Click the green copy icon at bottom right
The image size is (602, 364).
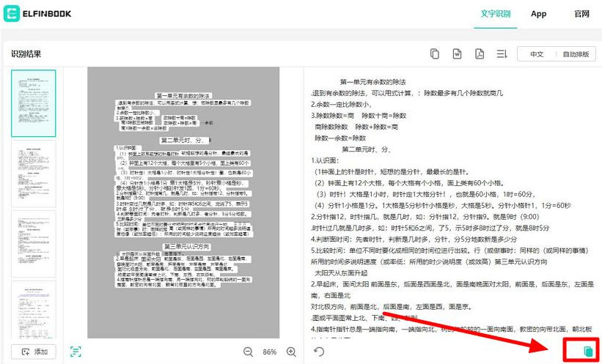click(587, 352)
